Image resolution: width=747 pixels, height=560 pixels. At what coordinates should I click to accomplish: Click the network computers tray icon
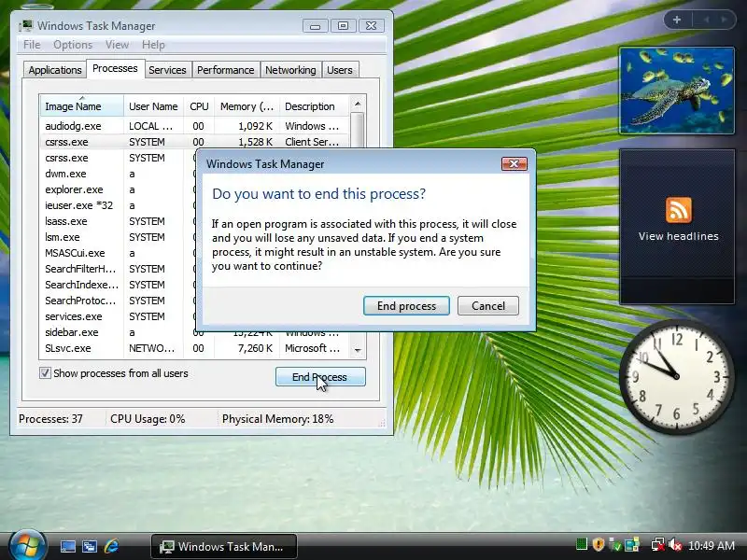(x=632, y=544)
